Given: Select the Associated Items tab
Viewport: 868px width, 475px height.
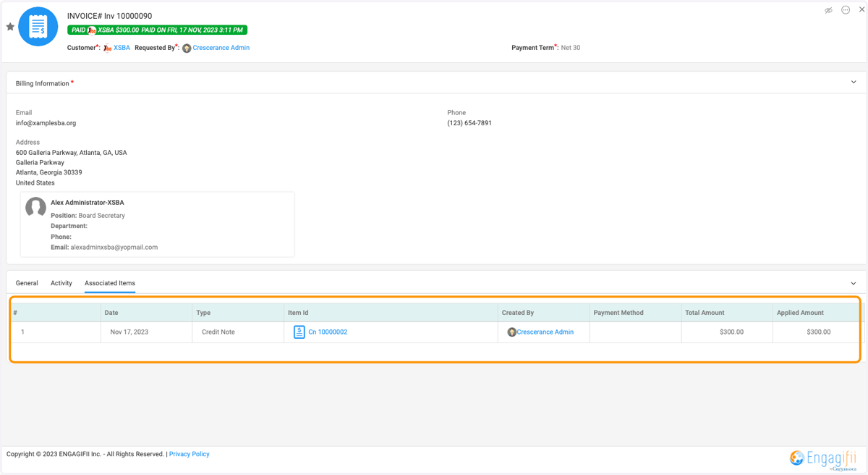Looking at the screenshot, I should point(110,283).
